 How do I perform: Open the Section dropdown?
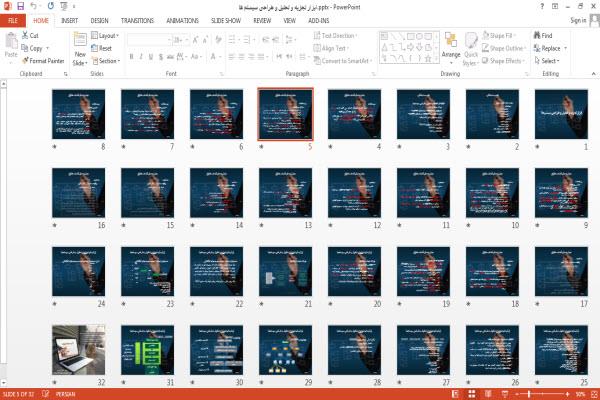pyautogui.click(x=106, y=61)
